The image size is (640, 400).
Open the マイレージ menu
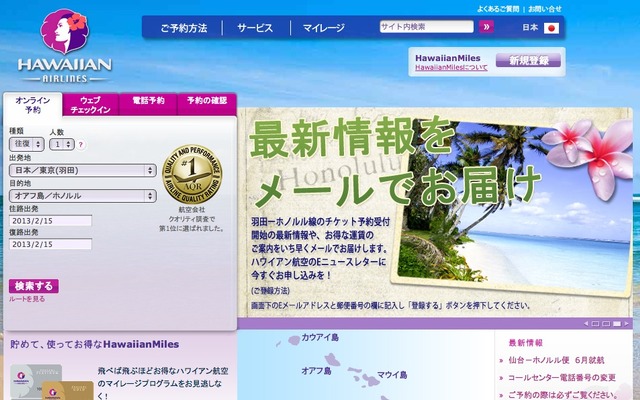point(324,28)
